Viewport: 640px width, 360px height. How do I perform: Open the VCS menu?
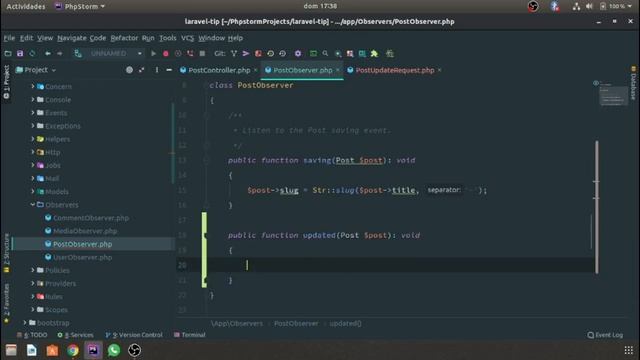187,38
